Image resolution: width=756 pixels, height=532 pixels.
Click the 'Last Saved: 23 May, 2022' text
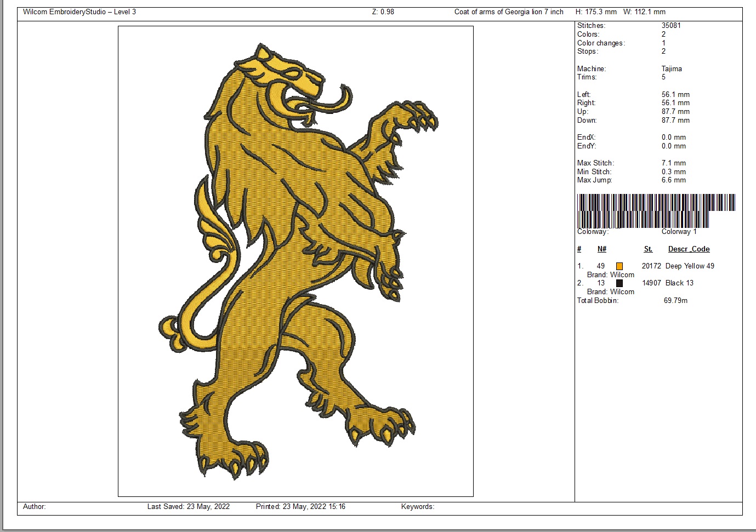(x=188, y=507)
